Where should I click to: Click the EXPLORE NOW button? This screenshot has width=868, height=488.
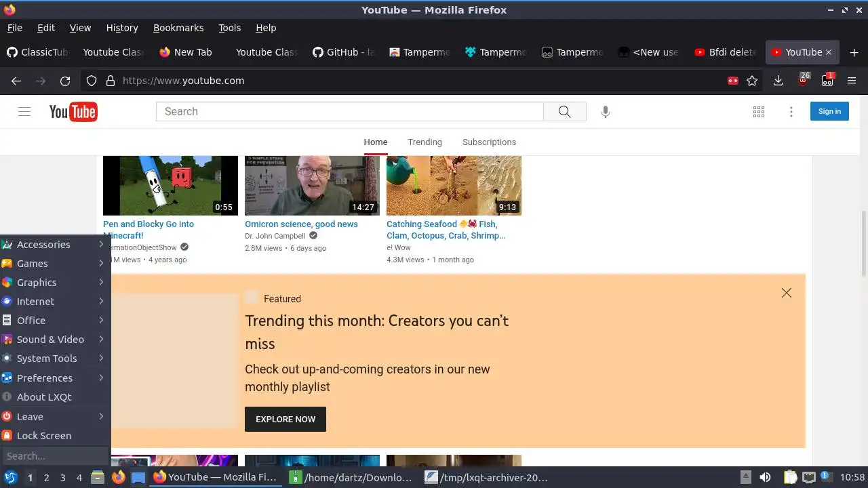coord(285,420)
